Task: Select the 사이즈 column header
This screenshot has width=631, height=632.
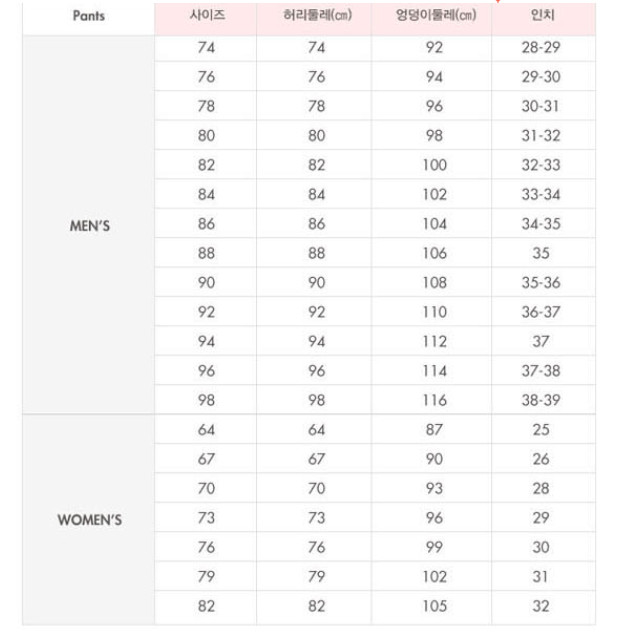Action: coord(205,17)
